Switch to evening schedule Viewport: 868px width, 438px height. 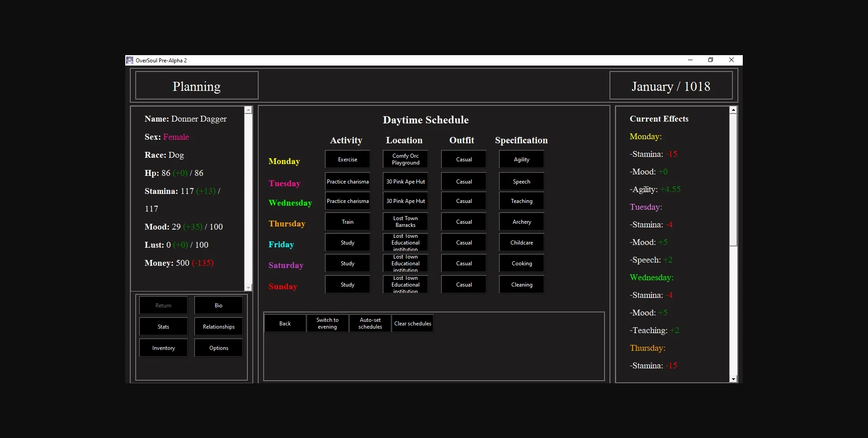click(327, 324)
